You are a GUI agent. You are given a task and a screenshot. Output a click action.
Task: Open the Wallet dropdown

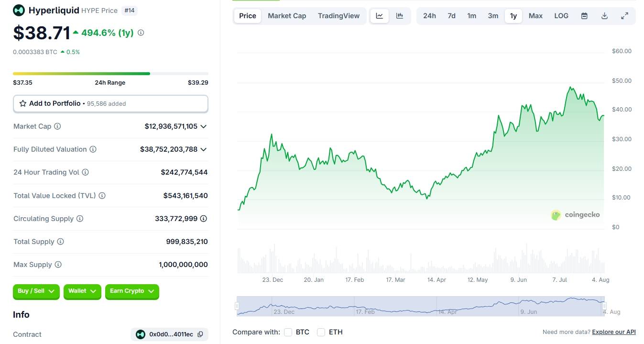point(82,291)
